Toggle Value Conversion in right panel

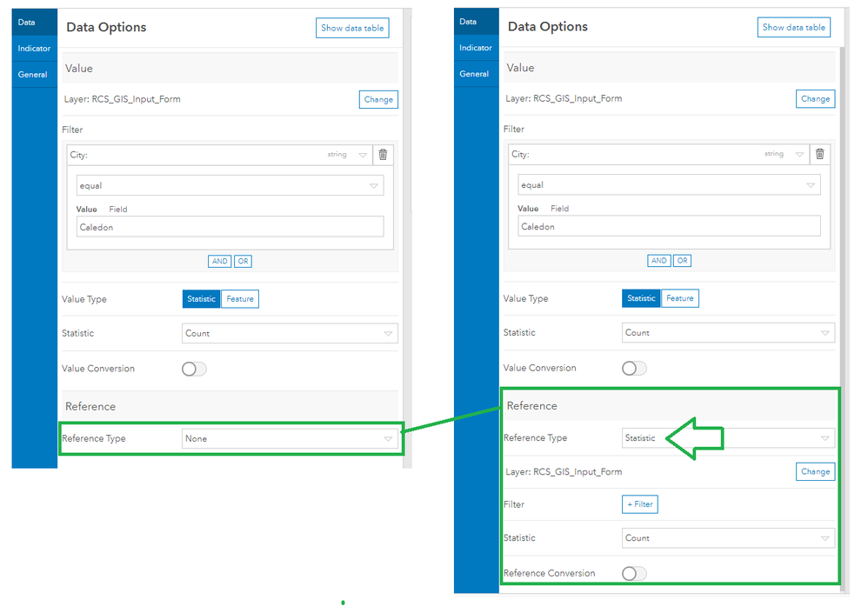634,369
